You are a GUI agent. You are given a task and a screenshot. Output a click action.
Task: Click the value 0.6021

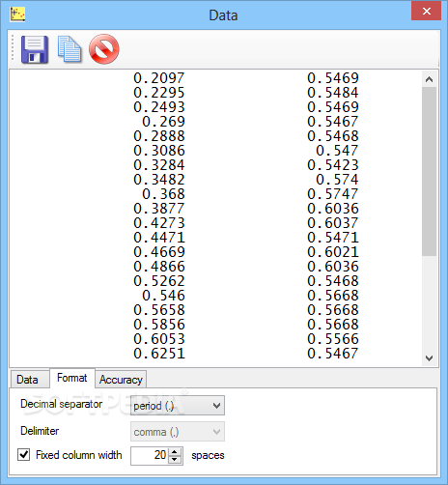coord(333,252)
